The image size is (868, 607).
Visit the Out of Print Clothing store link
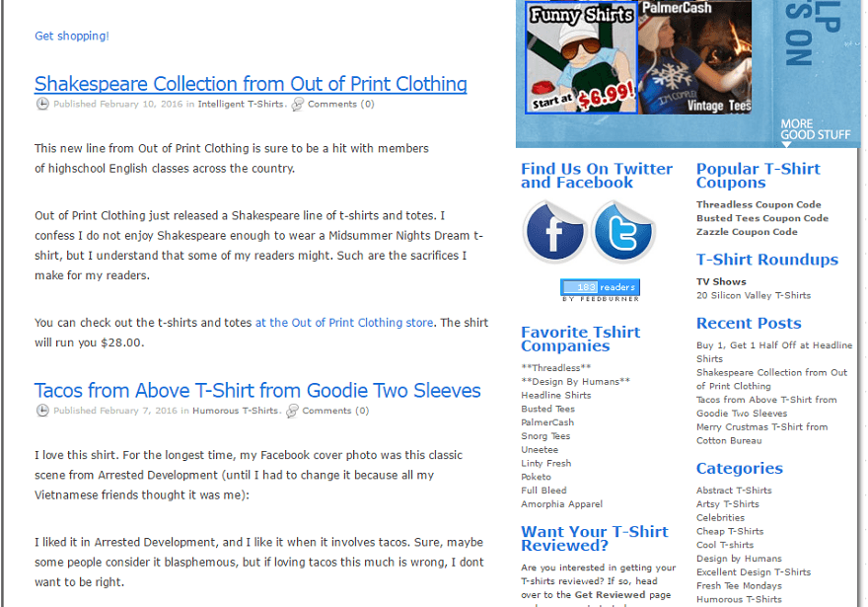click(344, 323)
